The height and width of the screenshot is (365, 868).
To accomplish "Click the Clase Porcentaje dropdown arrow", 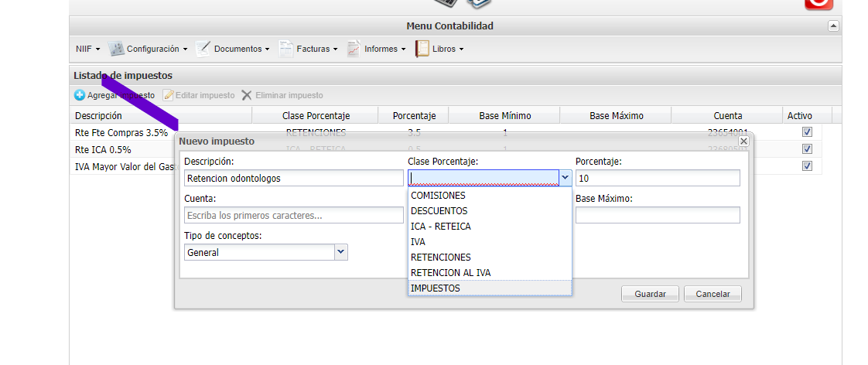I will coord(566,178).
